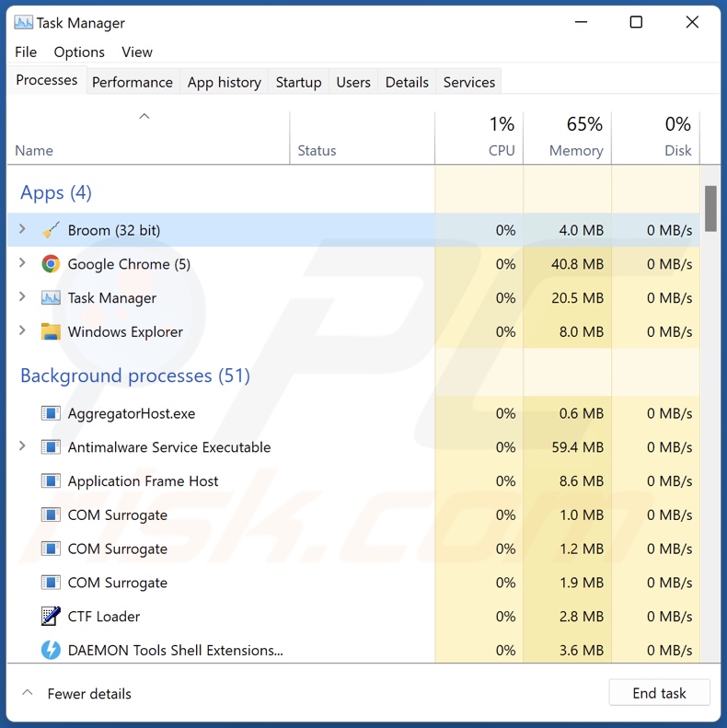This screenshot has width=727, height=728.
Task: Click the 40.8 MB memory value
Action: 578,264
